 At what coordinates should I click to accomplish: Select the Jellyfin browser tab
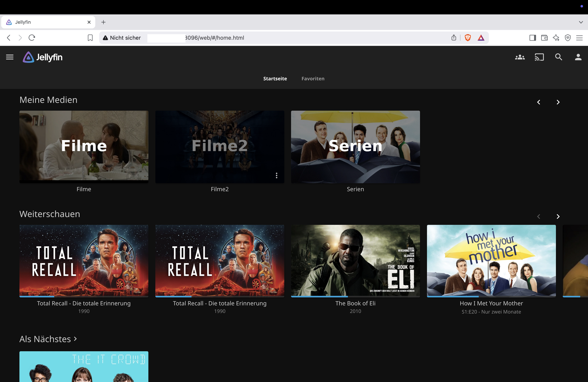48,22
